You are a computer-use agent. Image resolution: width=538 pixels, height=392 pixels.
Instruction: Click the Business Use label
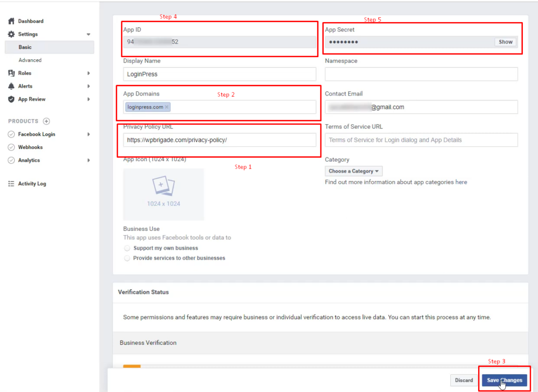141,229
